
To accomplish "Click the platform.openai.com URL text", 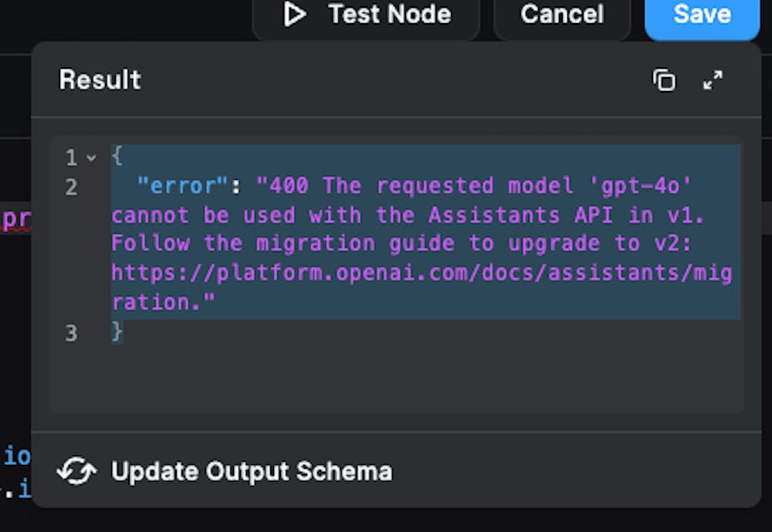I will coord(422,287).
